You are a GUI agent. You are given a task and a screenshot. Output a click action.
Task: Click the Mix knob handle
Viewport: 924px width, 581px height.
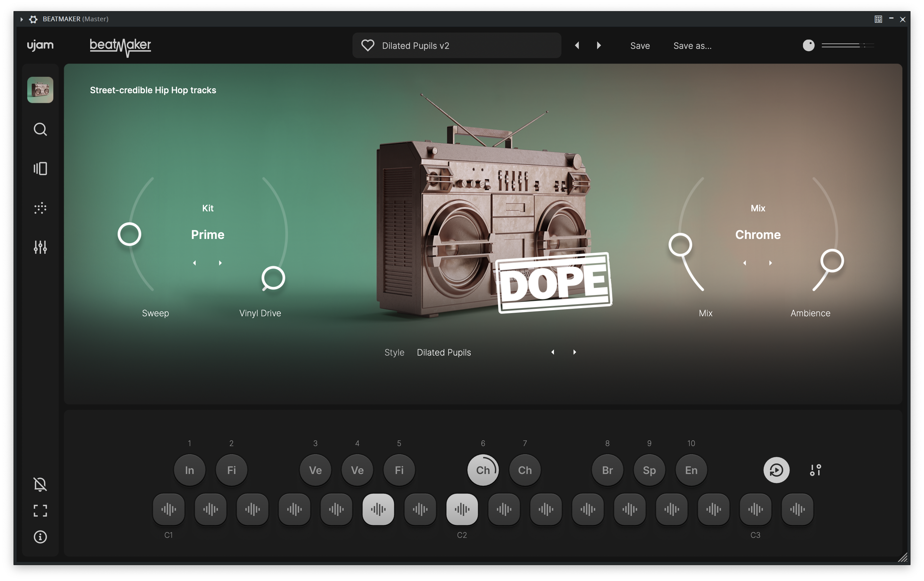coord(680,245)
